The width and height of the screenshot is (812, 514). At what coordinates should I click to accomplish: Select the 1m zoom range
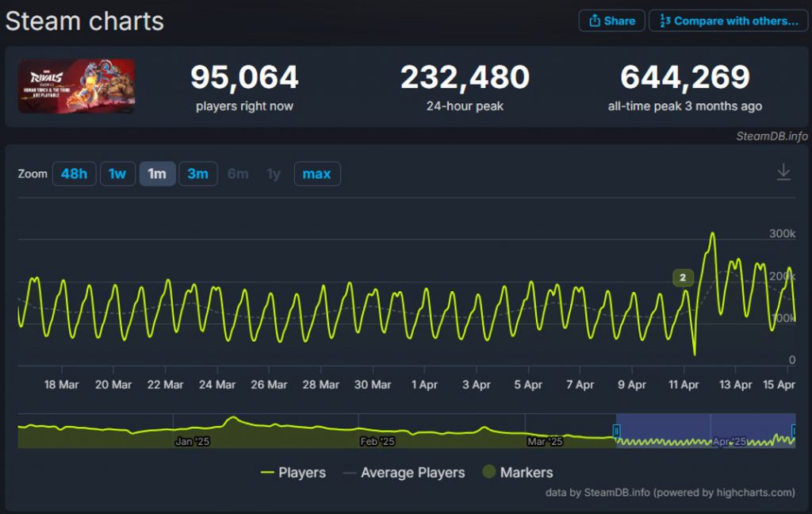pyautogui.click(x=158, y=174)
